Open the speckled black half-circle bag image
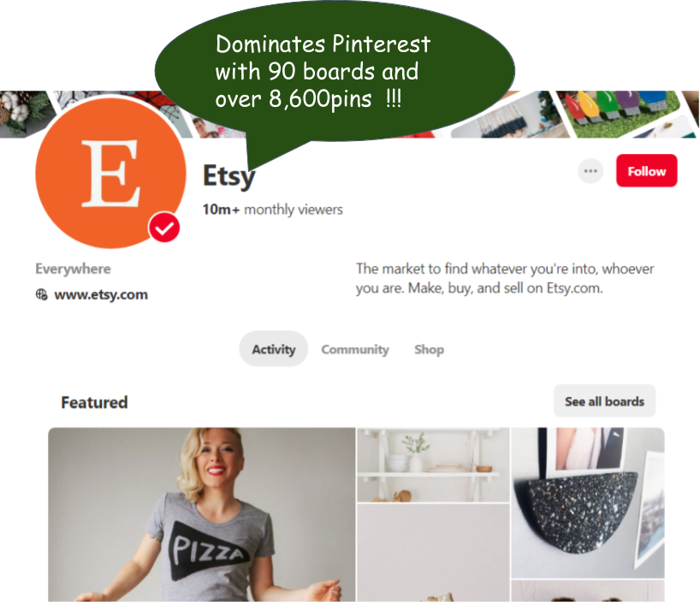Screen dimensions: 700x602 click(x=588, y=503)
